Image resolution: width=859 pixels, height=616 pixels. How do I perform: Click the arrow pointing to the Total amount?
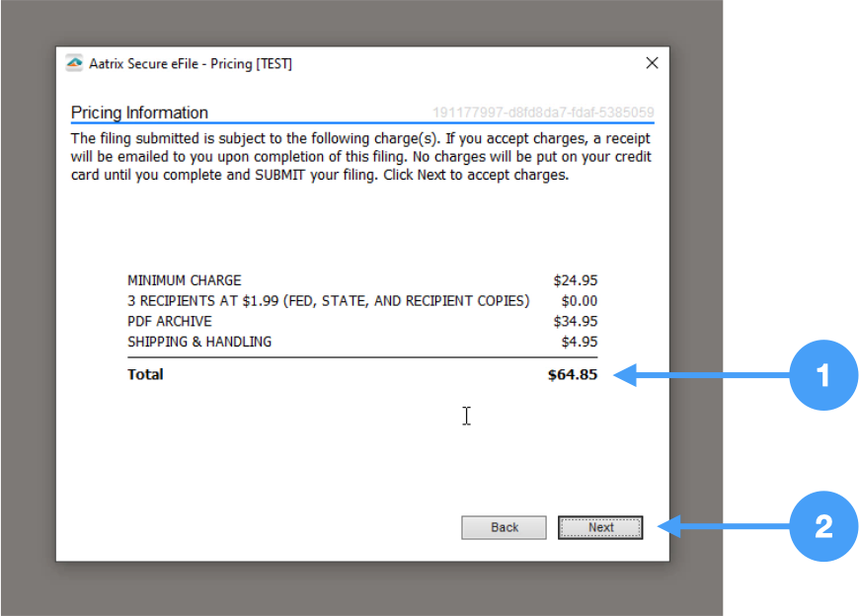[701, 375]
